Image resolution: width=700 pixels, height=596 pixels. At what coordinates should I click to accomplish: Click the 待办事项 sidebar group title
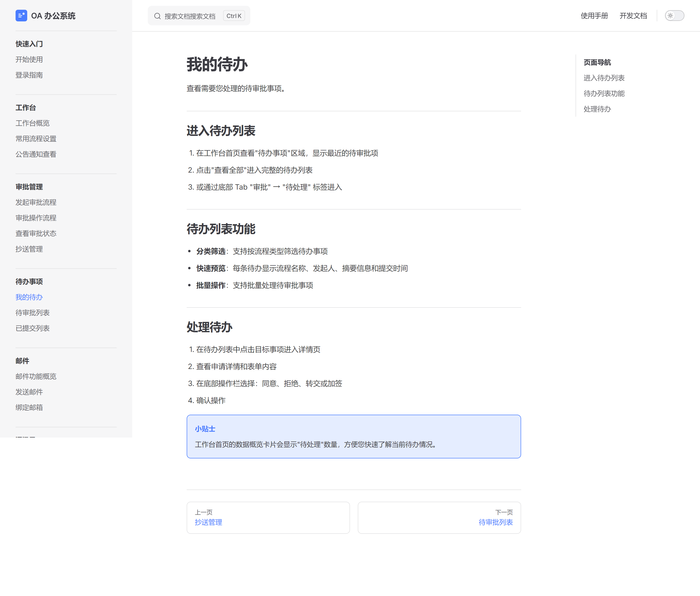(x=29, y=281)
